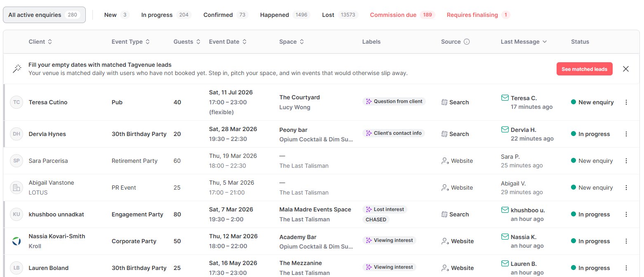This screenshot has height=277, width=644.
Task: Click the Website source icon for Sara Parcerisa
Action: pos(445,161)
